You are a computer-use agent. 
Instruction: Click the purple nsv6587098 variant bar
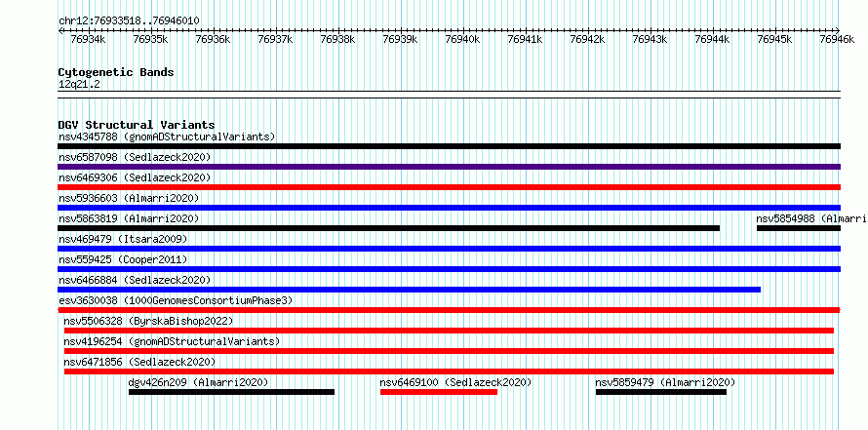[449, 167]
